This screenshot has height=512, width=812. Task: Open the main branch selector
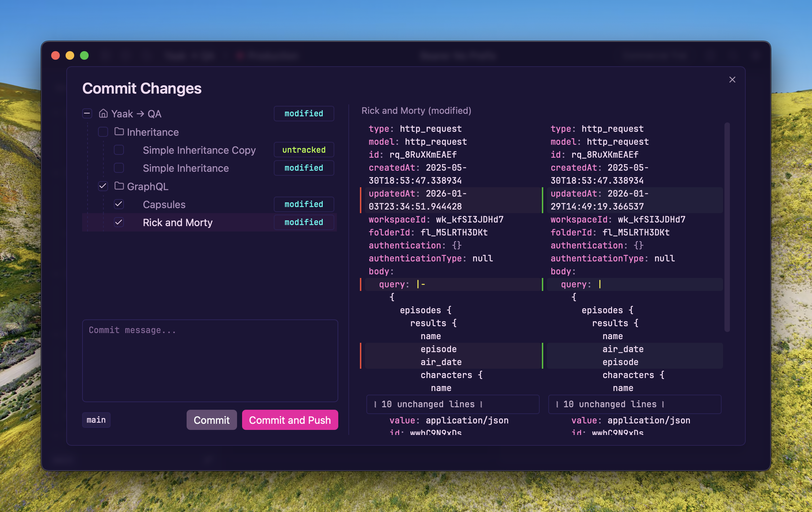tap(96, 420)
